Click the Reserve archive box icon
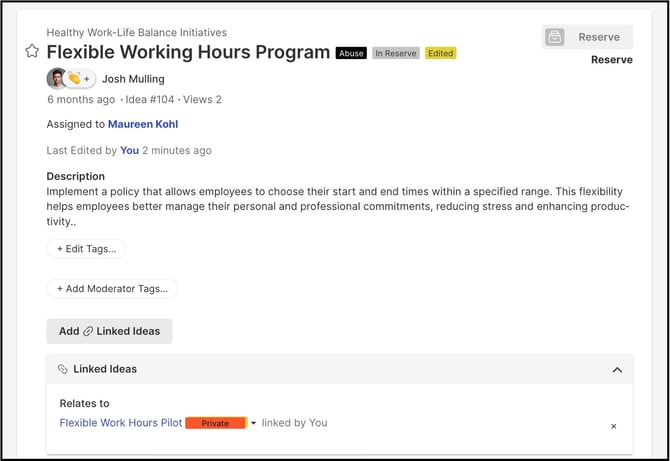 coord(555,37)
